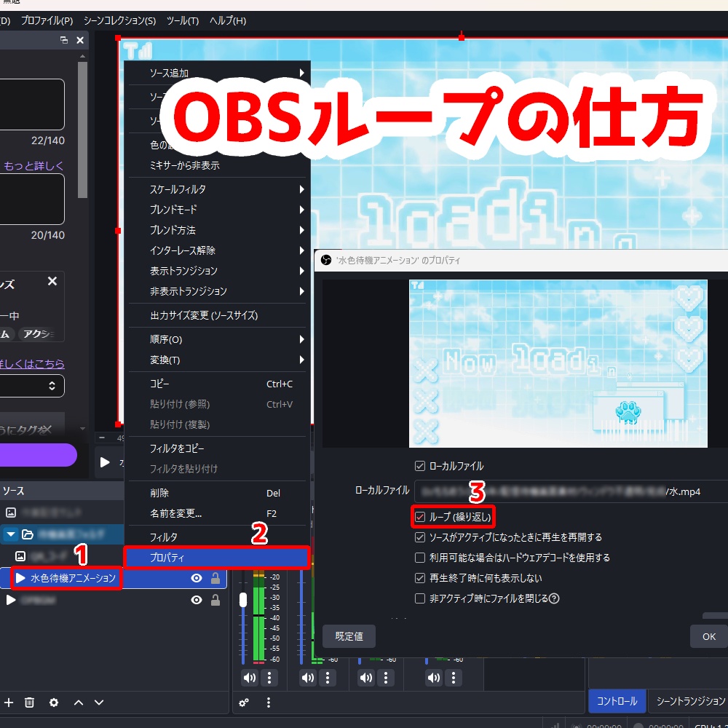Screen dimensions: 728x728
Task: Add a new source with the plus icon
Action: (8, 703)
